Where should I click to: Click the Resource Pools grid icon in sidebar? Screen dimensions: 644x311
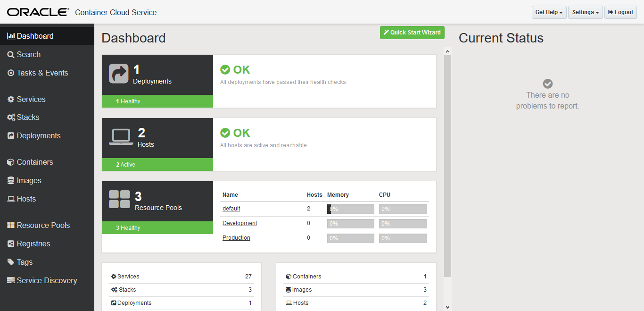pyautogui.click(x=11, y=226)
